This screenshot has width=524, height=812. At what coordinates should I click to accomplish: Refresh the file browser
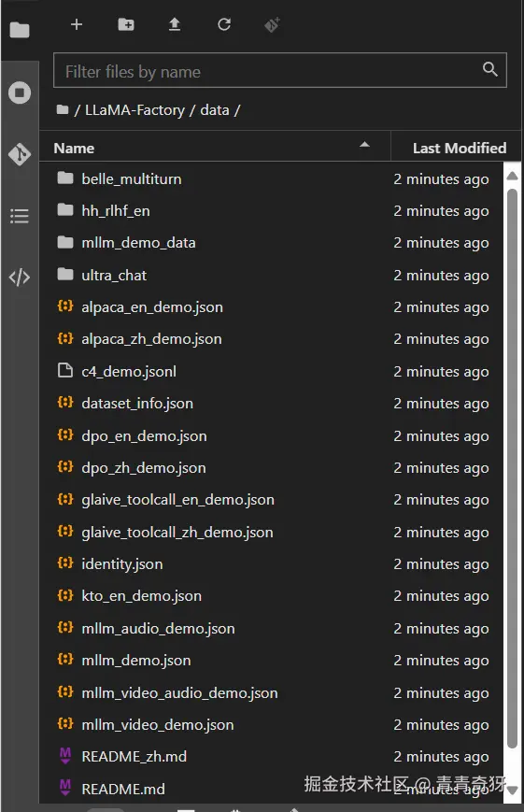tap(223, 24)
